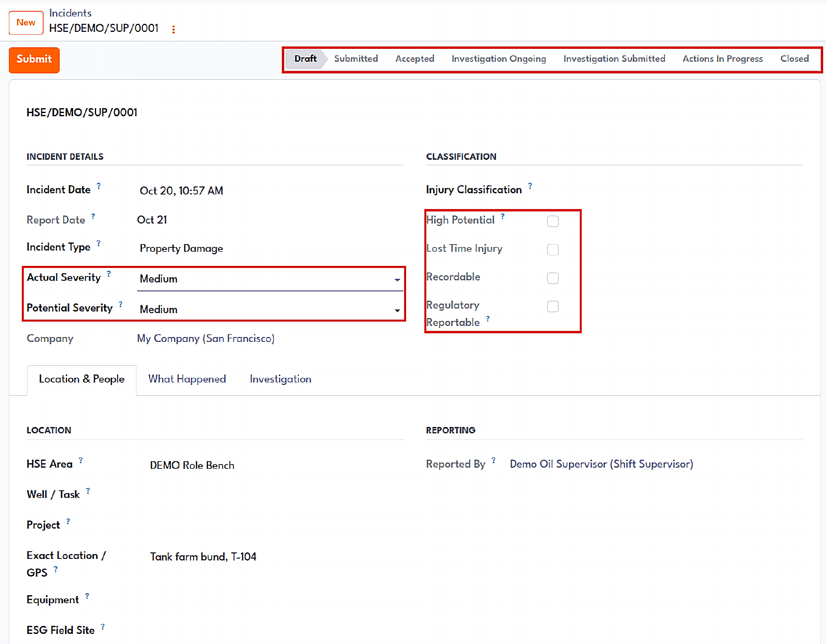Show help tooltip for Reported By
826x644 pixels.
coord(493,460)
